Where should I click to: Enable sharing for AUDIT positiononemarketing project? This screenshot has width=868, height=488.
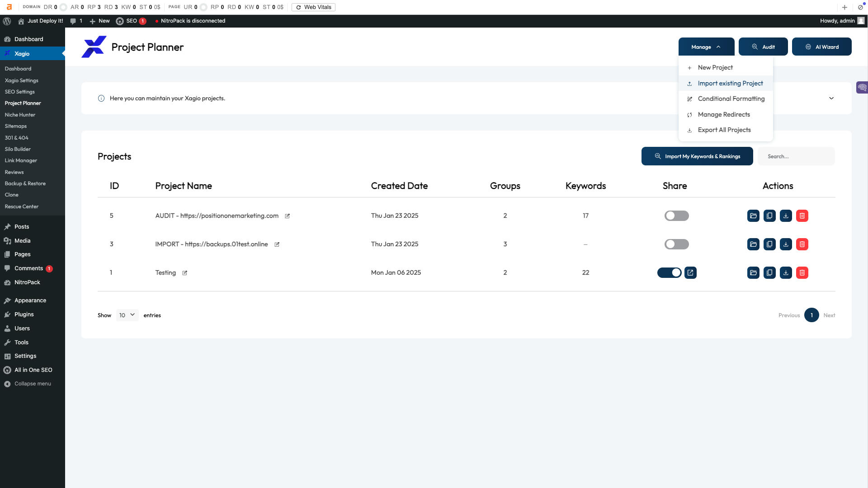tap(676, 216)
